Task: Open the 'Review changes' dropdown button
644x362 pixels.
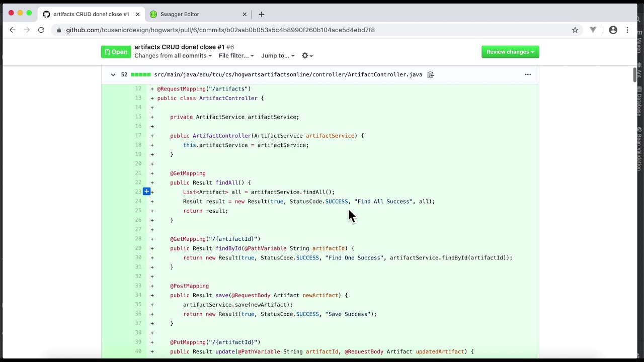Action: (x=510, y=52)
